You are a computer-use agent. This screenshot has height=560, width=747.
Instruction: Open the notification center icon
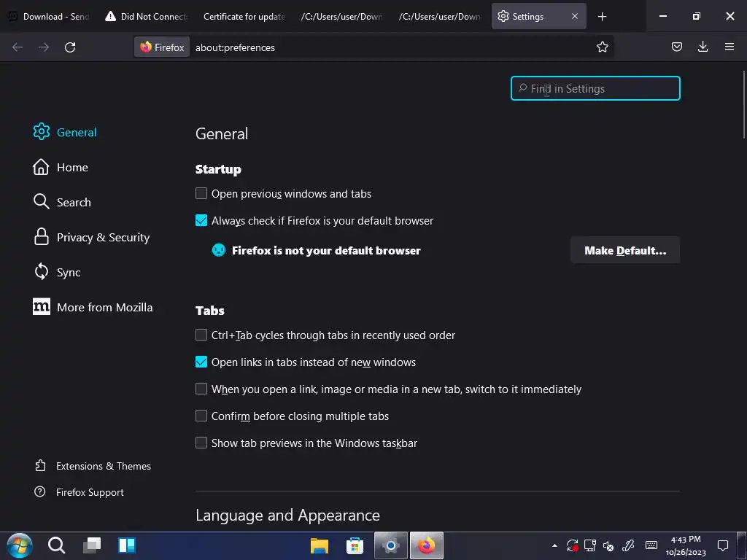point(723,545)
